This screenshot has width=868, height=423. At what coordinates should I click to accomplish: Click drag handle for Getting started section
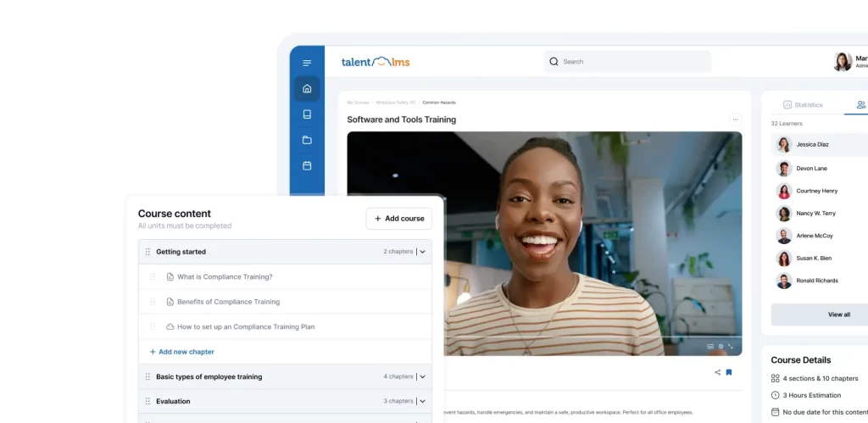(147, 252)
